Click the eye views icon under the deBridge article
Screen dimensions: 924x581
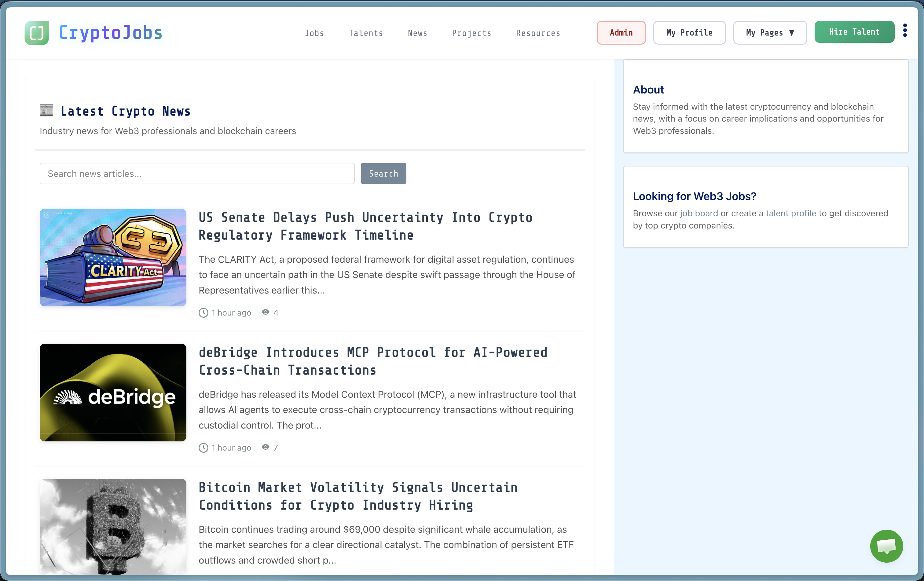coord(266,447)
